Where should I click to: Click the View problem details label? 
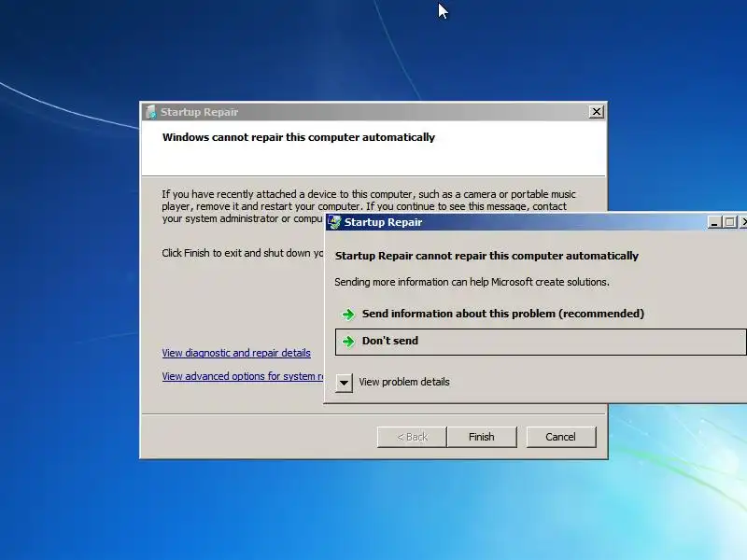click(x=404, y=382)
